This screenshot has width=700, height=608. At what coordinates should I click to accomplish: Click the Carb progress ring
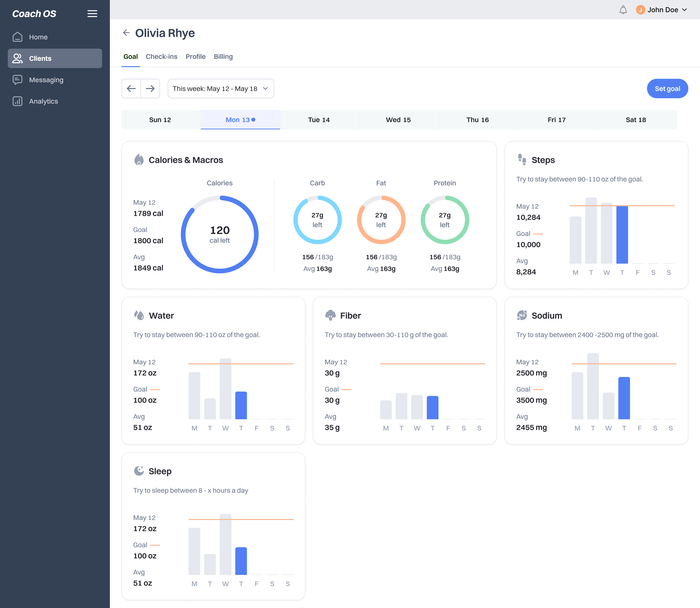point(317,220)
